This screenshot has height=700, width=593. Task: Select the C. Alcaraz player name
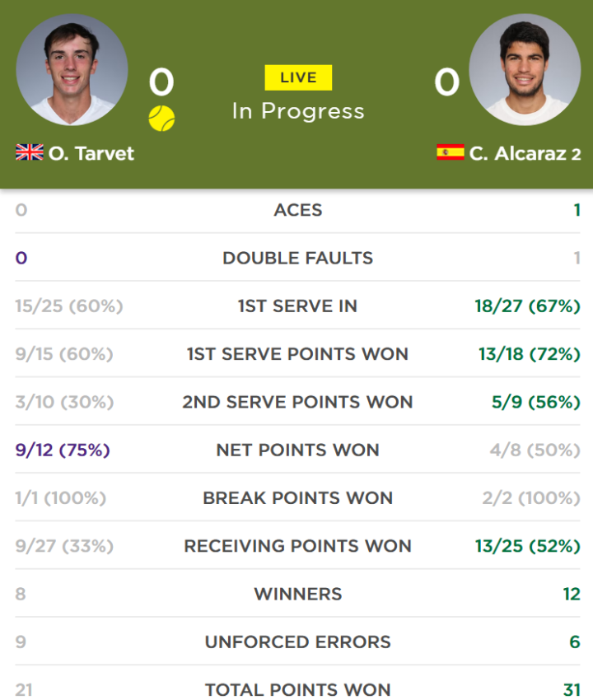coord(517,153)
